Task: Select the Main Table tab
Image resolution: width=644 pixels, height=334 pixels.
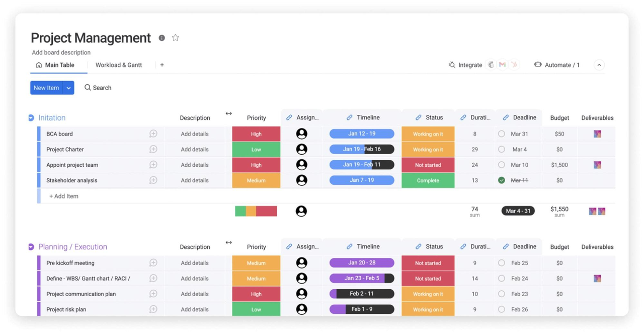Action: pyautogui.click(x=55, y=65)
